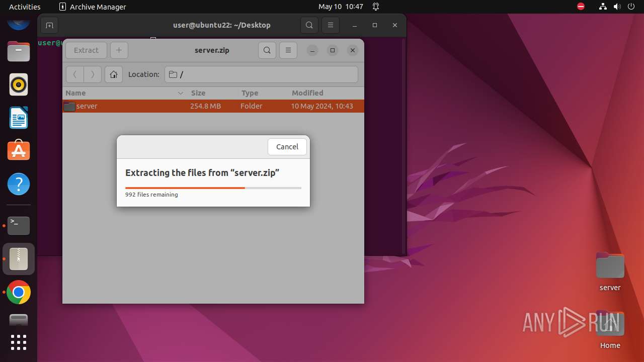Launch LibreOffice Writer from the dock
644x362 pixels.
19,118
